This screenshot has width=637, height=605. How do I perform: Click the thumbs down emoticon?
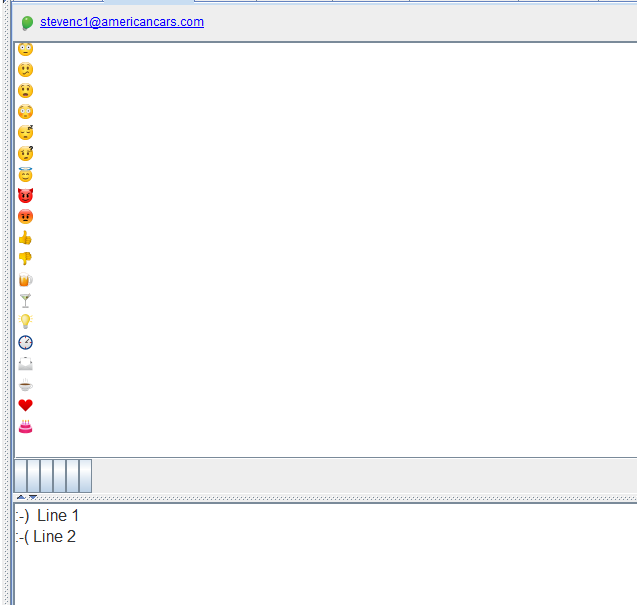point(26,258)
